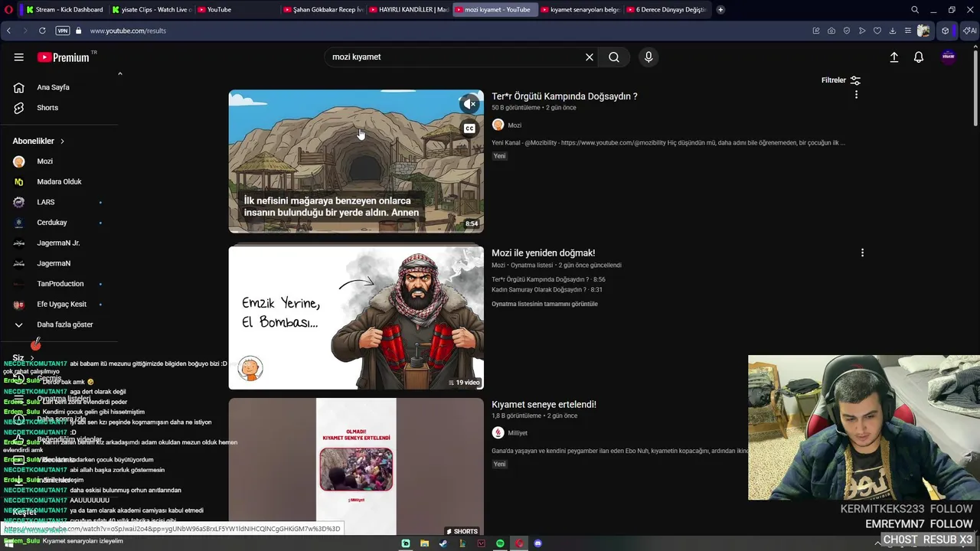Image resolution: width=980 pixels, height=551 pixels.
Task: Open the Opera AI assistant button
Action: click(969, 31)
